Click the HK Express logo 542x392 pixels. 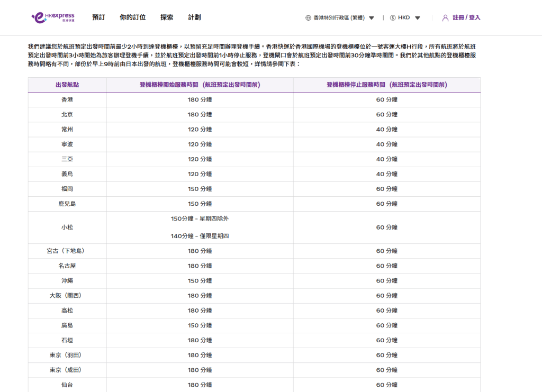(53, 17)
